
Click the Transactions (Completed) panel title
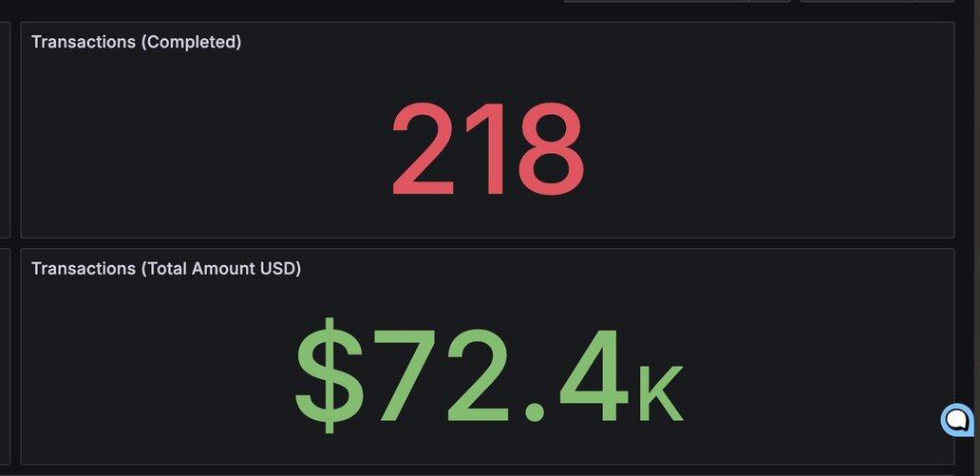(136, 42)
